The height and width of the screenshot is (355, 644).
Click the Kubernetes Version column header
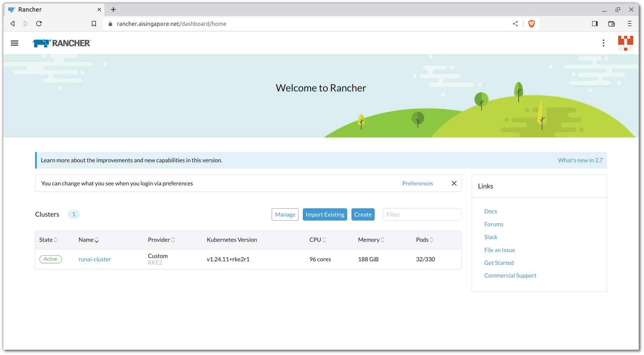coord(232,240)
